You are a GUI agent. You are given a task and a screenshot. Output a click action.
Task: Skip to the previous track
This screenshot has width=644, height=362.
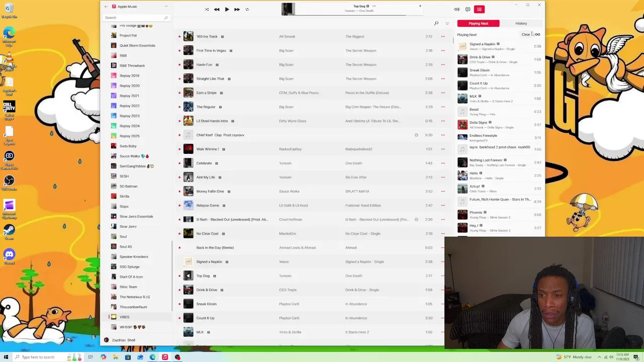tap(216, 9)
